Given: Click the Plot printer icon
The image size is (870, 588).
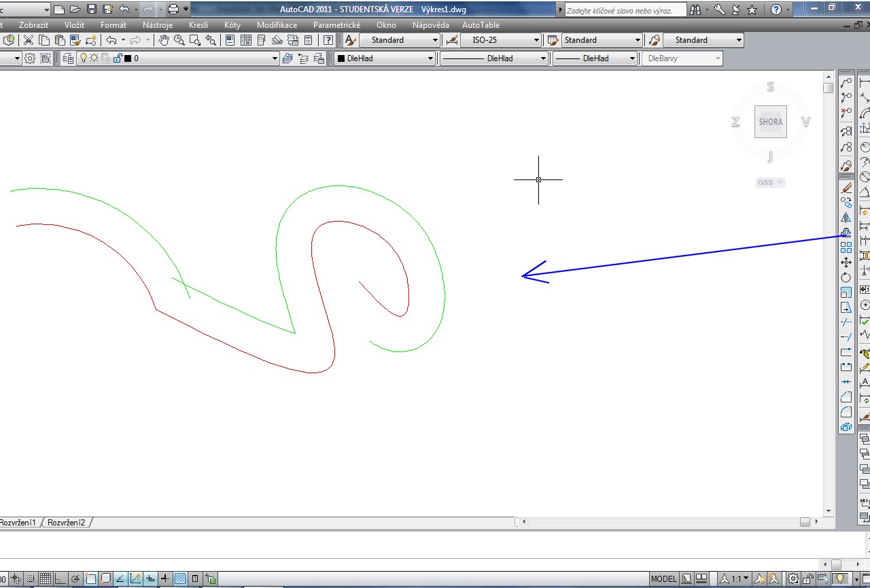Looking at the screenshot, I should coord(173,10).
